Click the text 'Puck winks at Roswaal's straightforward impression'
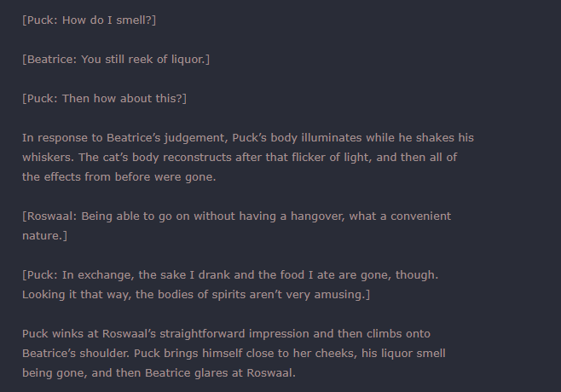The width and height of the screenshot is (561, 392). (165, 334)
